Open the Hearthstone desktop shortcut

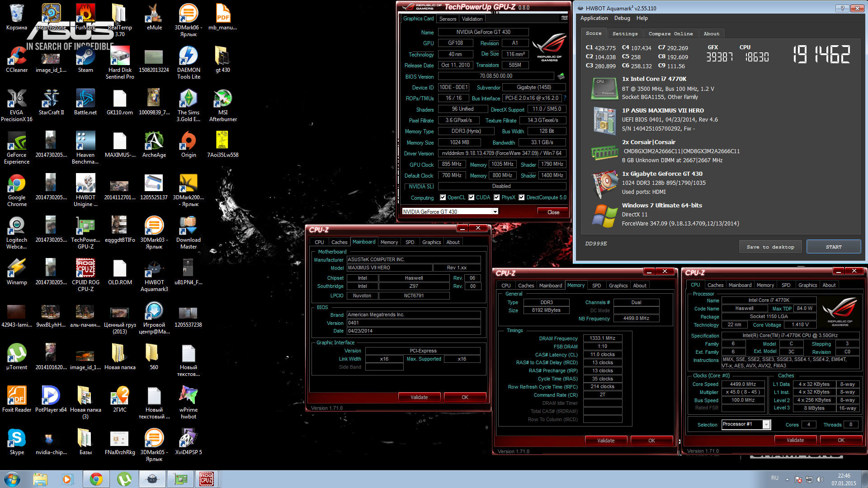pos(51,17)
